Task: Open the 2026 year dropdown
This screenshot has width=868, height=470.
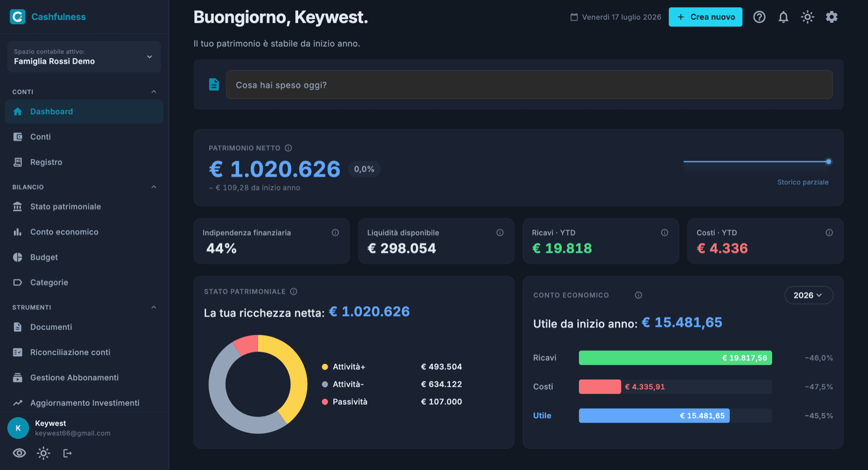Action: 808,295
